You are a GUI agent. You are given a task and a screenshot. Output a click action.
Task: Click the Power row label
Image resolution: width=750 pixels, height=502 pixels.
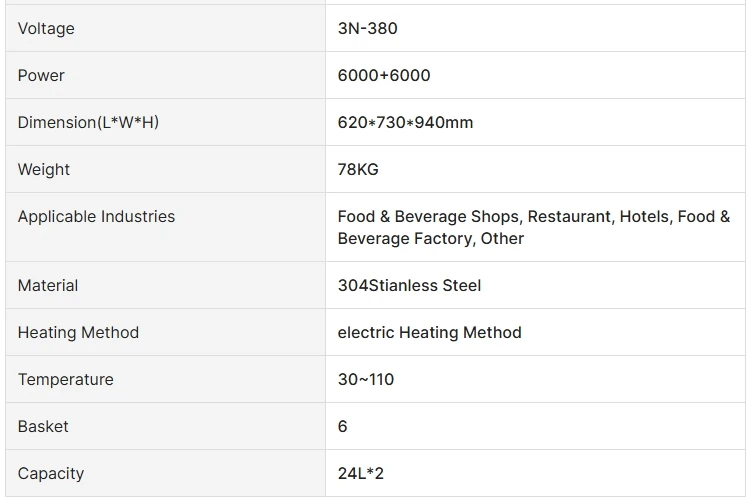coord(41,75)
